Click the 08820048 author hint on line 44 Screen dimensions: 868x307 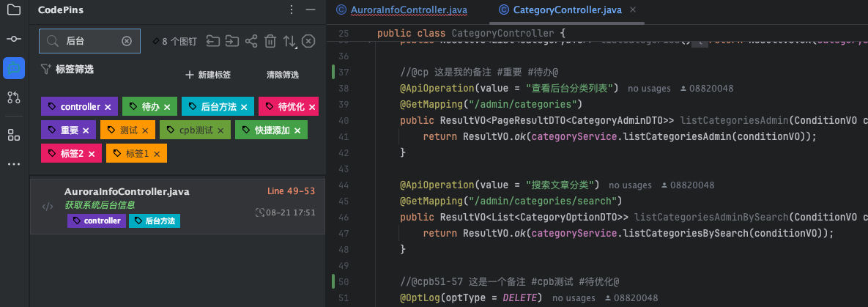click(x=688, y=185)
